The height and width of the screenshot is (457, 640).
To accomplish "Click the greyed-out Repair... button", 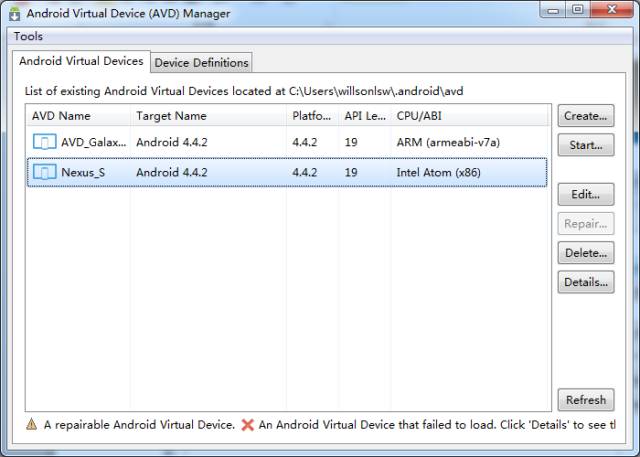I will pyautogui.click(x=586, y=224).
